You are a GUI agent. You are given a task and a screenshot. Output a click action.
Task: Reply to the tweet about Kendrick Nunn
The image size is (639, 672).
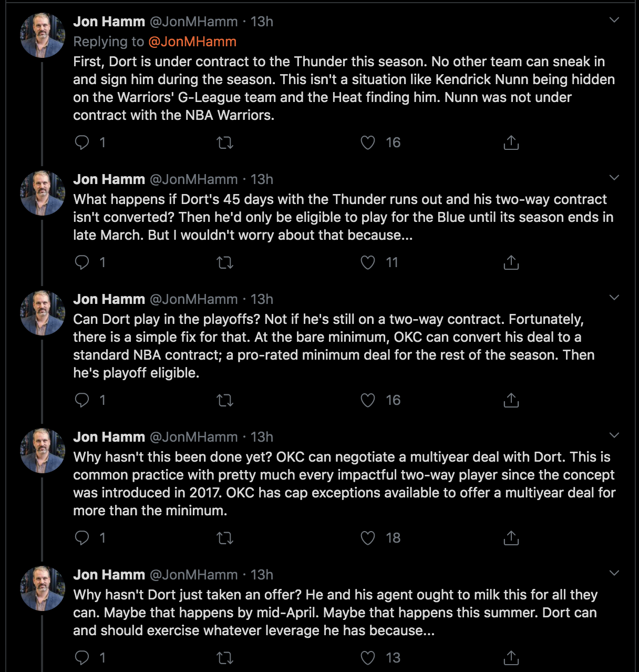coord(83,142)
